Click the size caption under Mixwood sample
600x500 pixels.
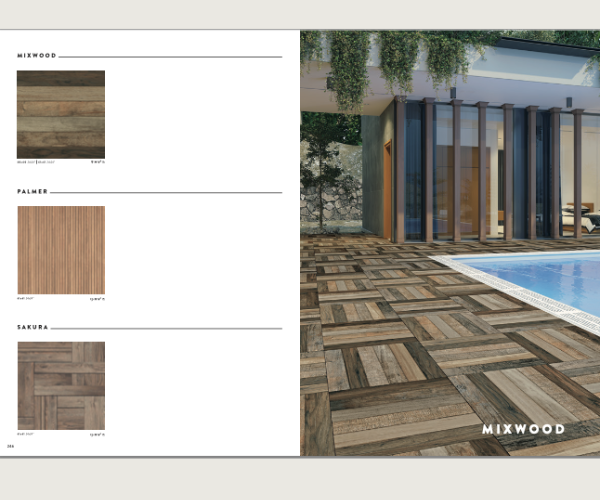coord(97,162)
